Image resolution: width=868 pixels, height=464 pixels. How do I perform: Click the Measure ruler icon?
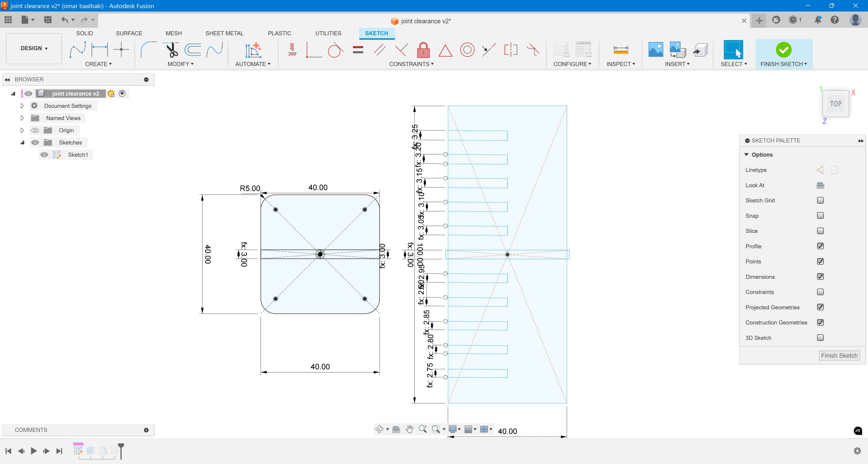tap(621, 50)
